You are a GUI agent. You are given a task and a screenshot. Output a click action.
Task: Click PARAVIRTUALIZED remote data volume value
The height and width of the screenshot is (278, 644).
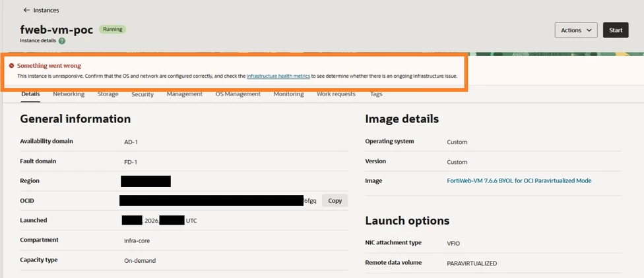click(472, 264)
